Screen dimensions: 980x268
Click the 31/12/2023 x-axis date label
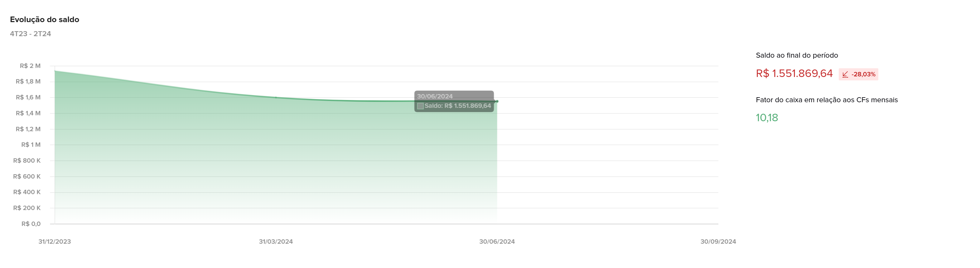pos(54,242)
